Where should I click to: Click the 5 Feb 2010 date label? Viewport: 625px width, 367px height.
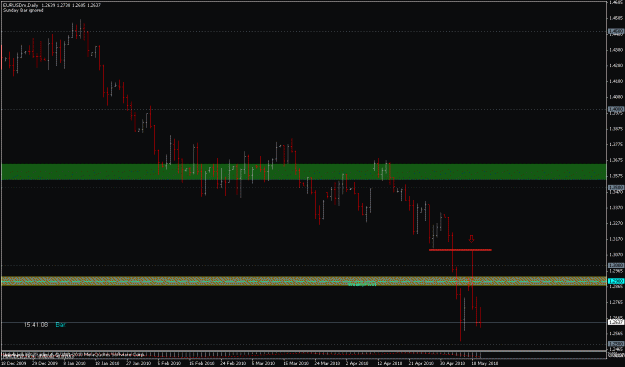click(x=169, y=363)
